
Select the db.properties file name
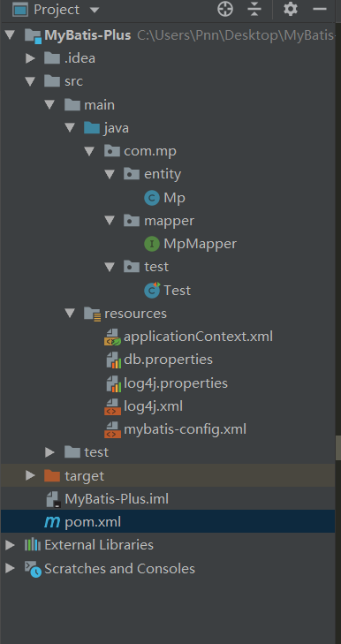click(x=169, y=360)
